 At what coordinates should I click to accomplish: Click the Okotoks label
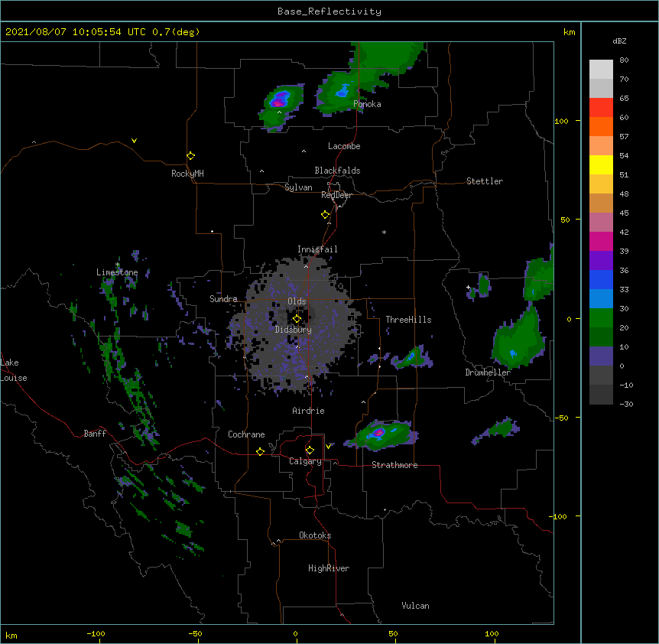(x=315, y=535)
